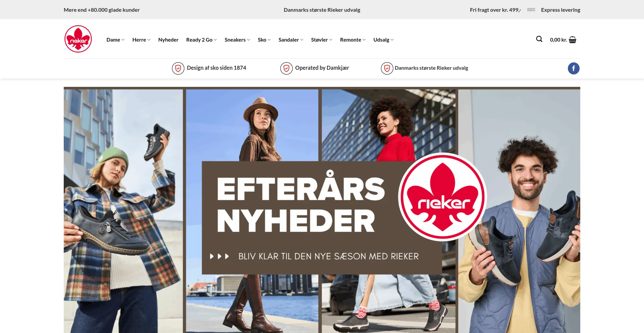
Task: Open the Sneakers dropdown
Action: point(237,40)
